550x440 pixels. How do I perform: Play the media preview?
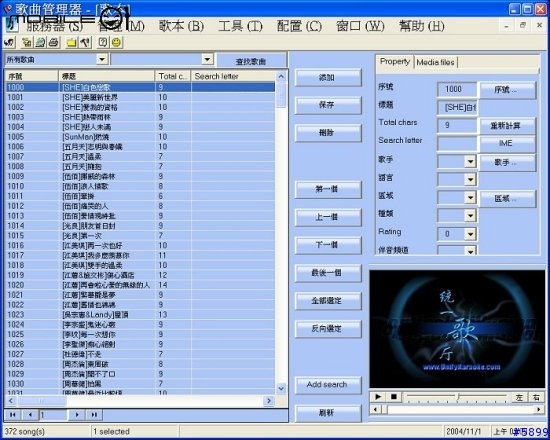378,396
